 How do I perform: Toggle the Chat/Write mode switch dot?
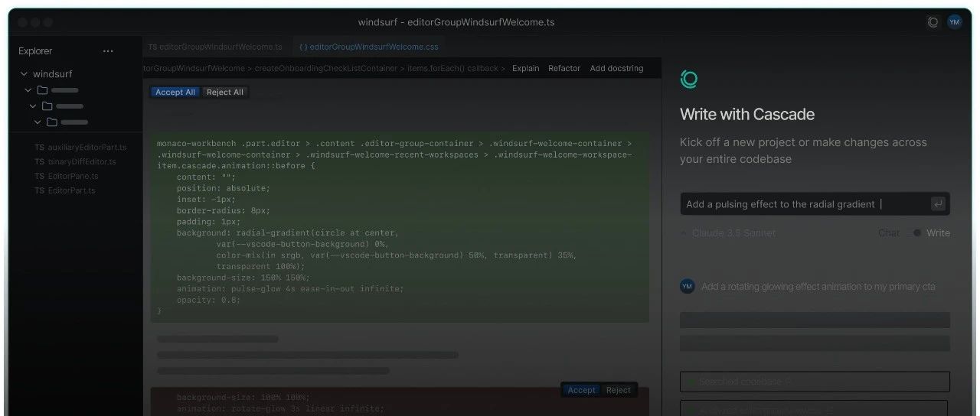tap(916, 233)
